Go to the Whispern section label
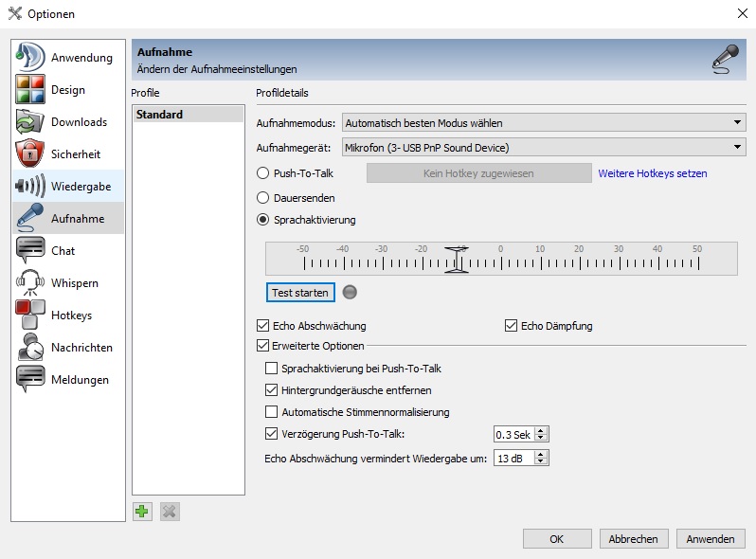756x559 pixels. tap(75, 283)
